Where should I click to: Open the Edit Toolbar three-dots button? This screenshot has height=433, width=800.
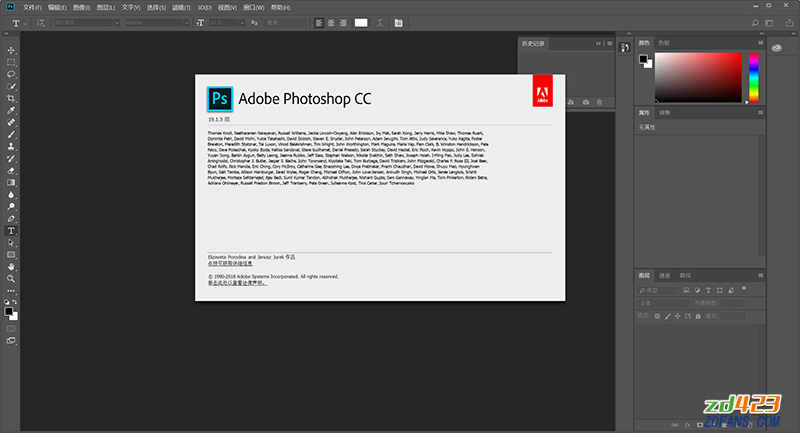click(x=11, y=291)
